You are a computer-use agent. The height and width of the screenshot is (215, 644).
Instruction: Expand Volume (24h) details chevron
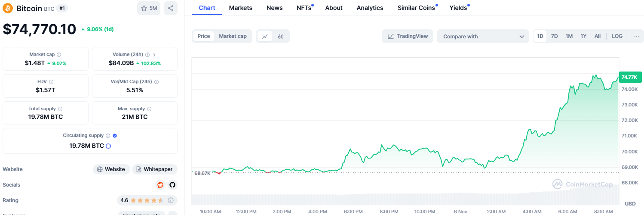click(154, 55)
